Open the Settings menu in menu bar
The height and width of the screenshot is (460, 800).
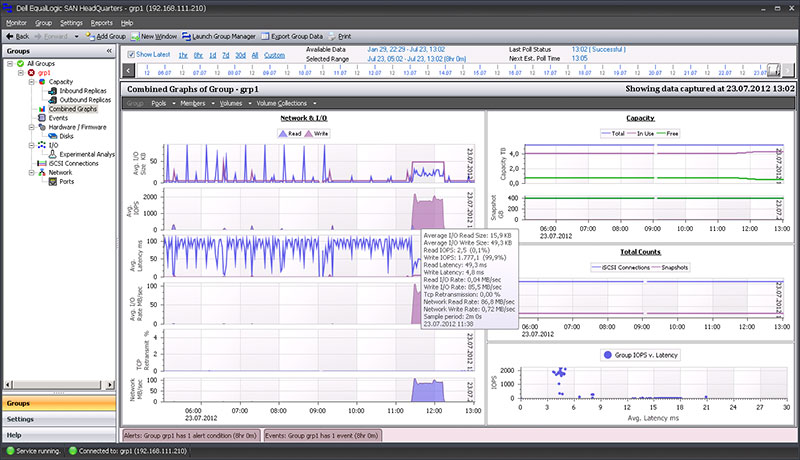click(71, 23)
